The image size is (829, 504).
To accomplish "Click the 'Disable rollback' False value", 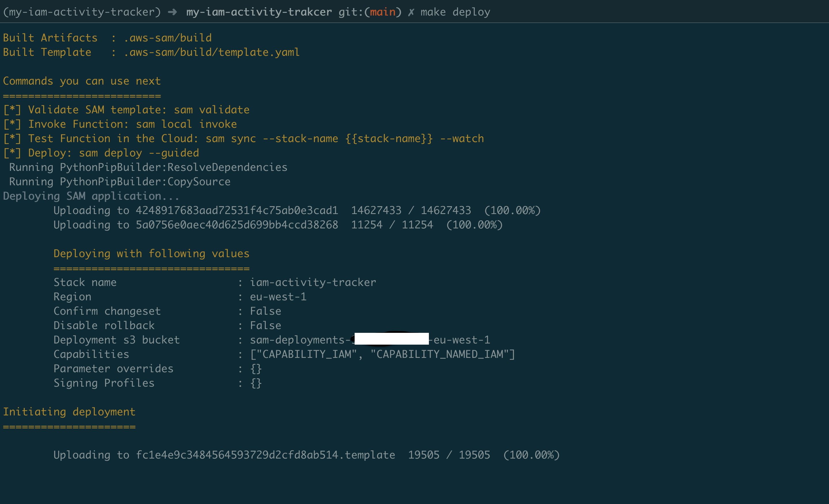I will (x=265, y=325).
